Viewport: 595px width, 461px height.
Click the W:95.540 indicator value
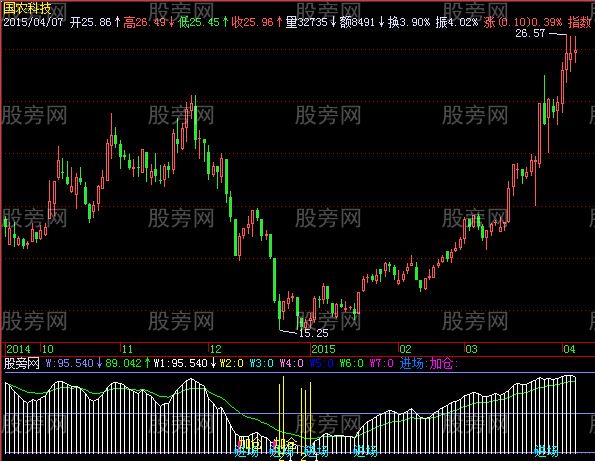pos(70,363)
